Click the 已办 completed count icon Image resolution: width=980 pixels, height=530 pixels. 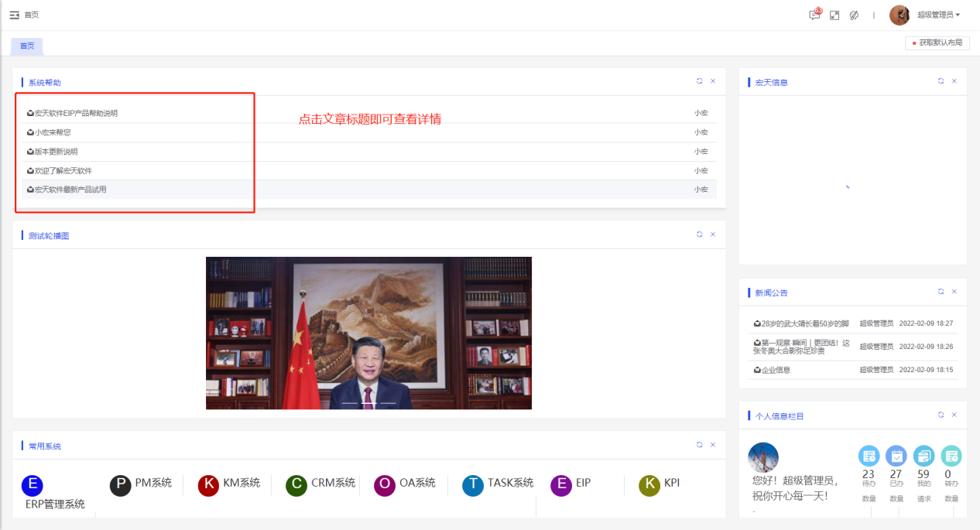[x=896, y=456]
